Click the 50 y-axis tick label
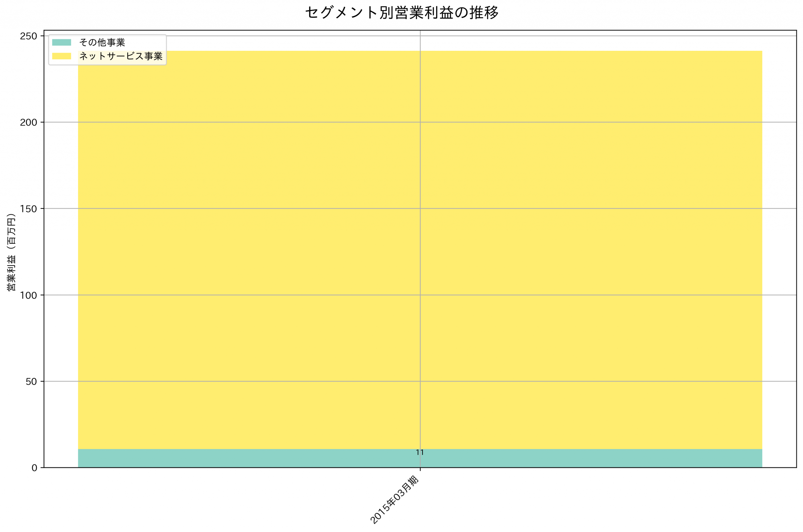Viewport: 803px width, 532px height. [31, 381]
